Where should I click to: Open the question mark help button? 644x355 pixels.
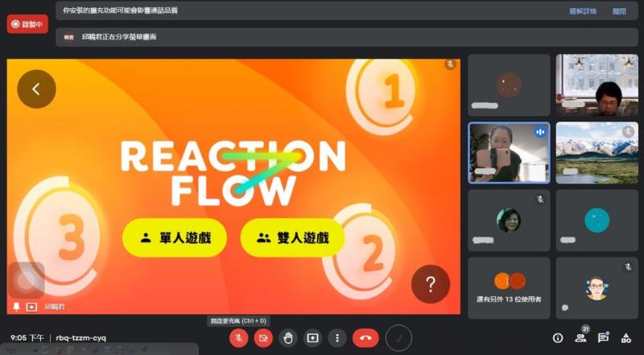click(431, 284)
